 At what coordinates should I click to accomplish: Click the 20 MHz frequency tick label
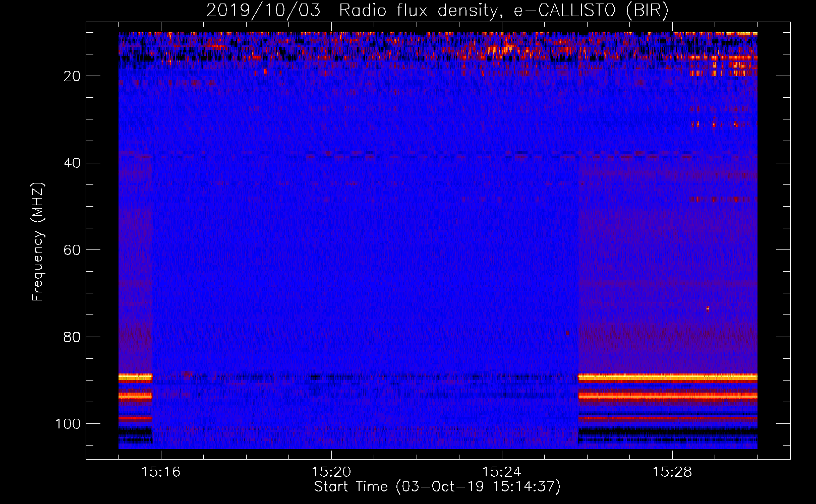[x=72, y=76]
